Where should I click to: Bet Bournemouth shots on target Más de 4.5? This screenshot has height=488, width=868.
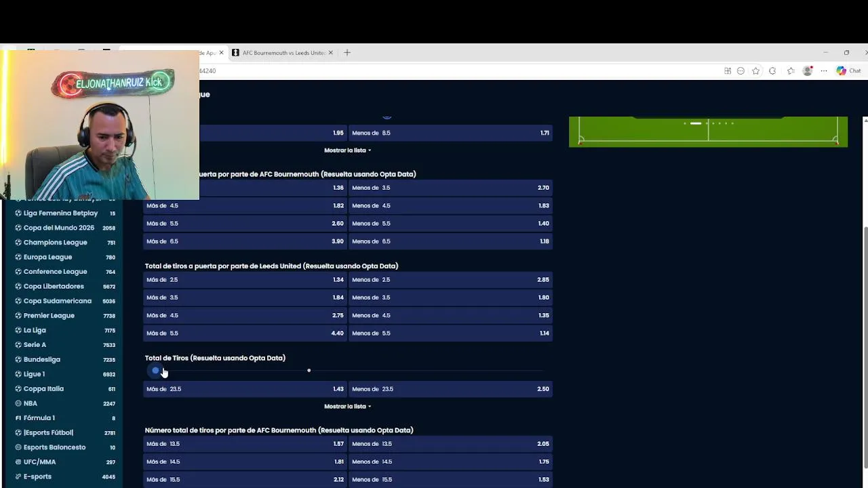pos(245,205)
